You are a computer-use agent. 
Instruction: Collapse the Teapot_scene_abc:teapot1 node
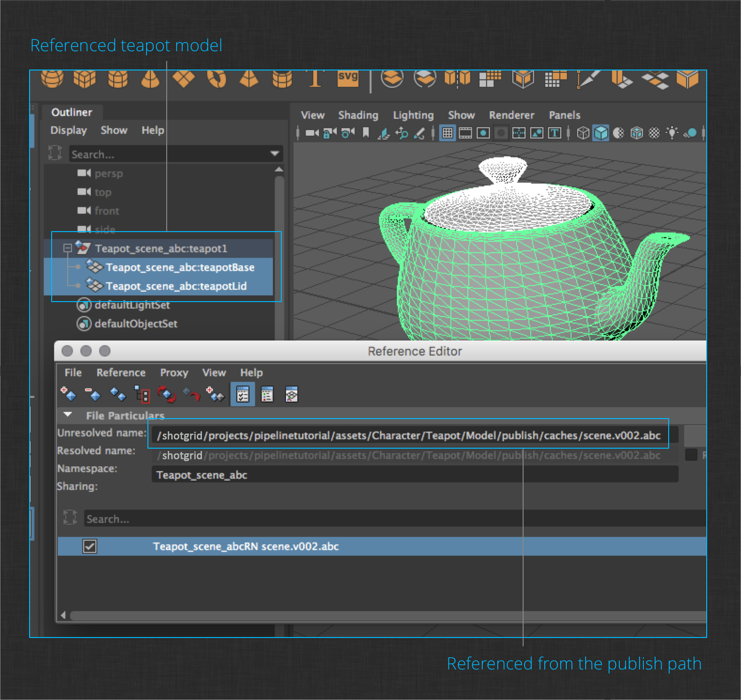click(68, 248)
